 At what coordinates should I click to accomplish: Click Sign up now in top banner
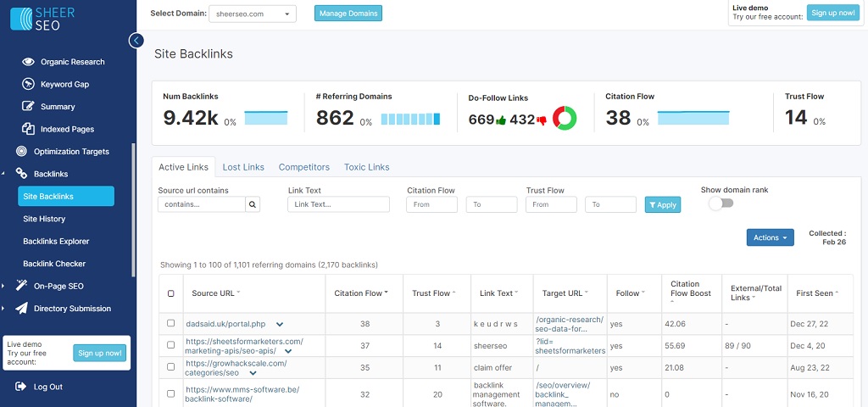pos(832,13)
